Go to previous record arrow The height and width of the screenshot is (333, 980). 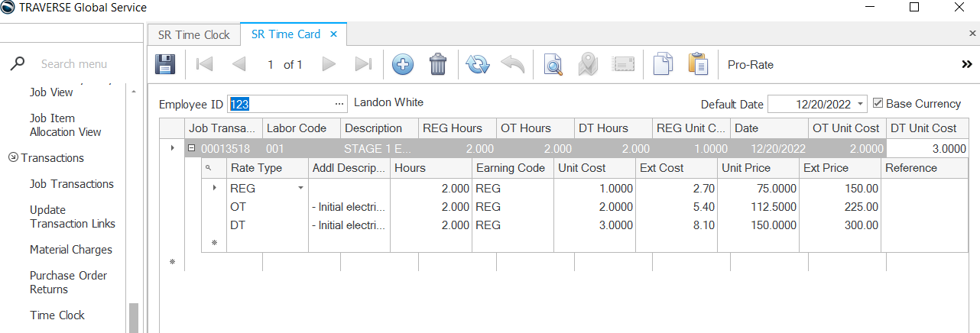pos(239,65)
